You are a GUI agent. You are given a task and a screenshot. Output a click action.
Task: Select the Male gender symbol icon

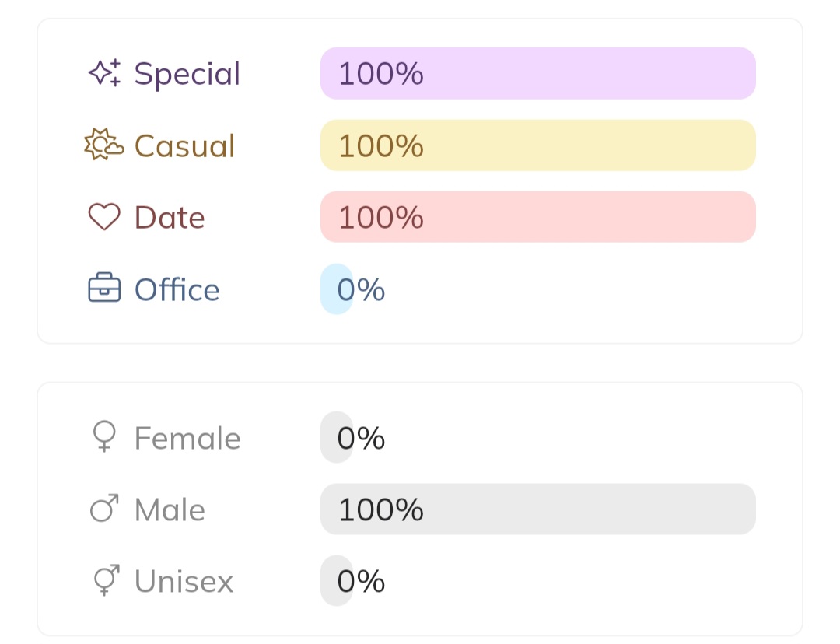coord(104,509)
